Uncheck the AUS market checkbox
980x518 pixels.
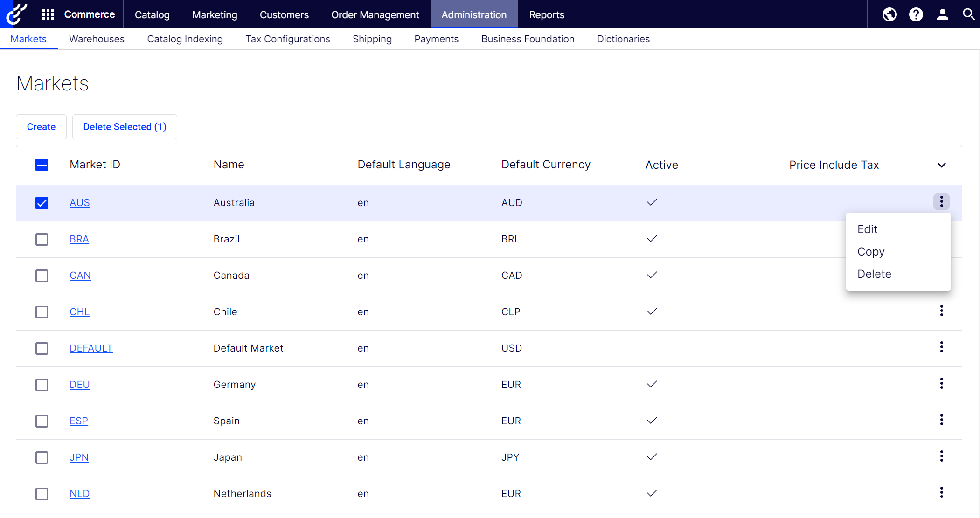click(x=42, y=203)
